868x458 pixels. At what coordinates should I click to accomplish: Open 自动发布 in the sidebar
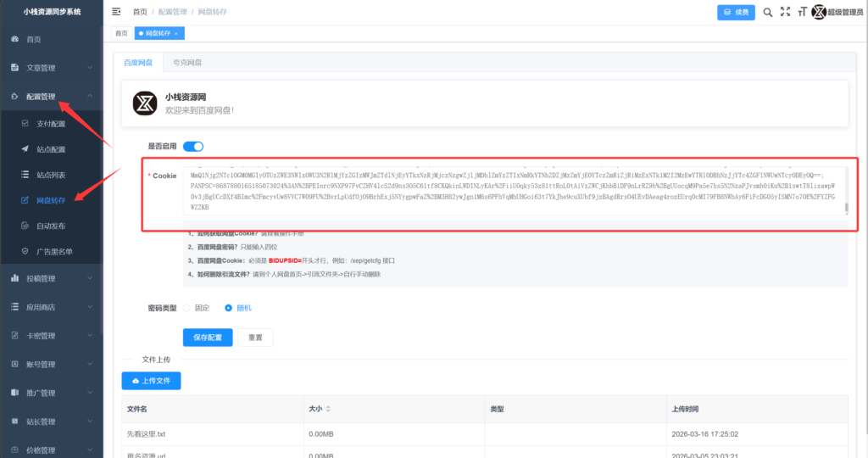[x=50, y=226]
